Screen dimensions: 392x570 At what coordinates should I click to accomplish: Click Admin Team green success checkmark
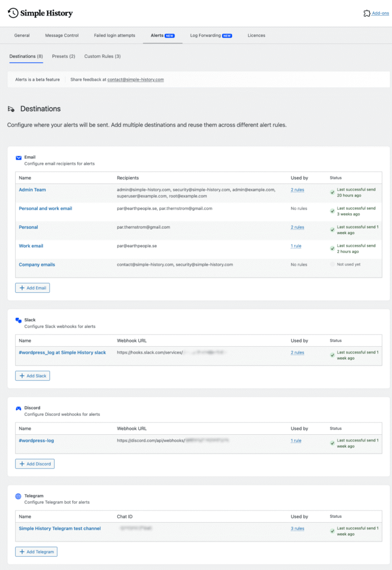pyautogui.click(x=332, y=193)
